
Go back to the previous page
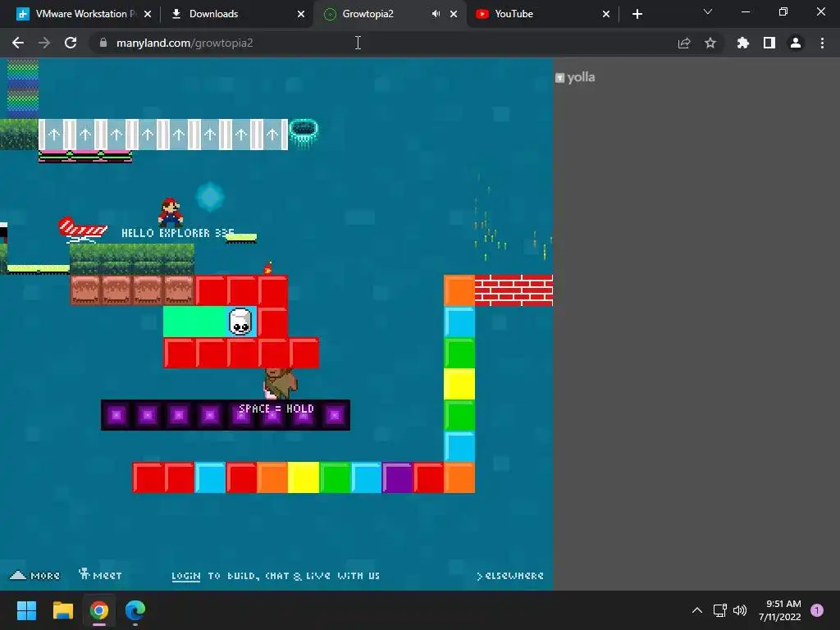tap(18, 43)
